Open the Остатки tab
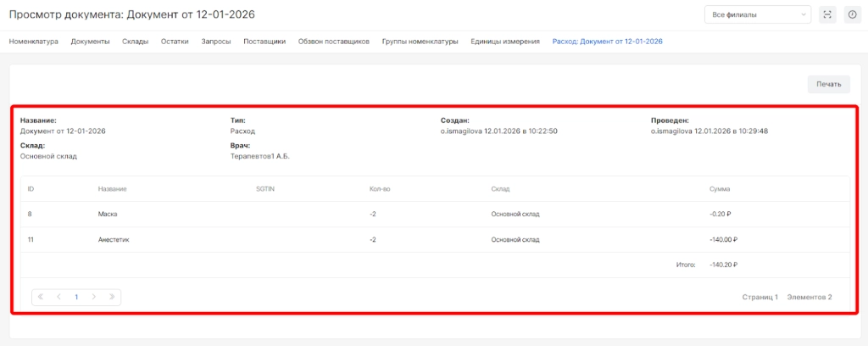868x346 pixels. [175, 41]
